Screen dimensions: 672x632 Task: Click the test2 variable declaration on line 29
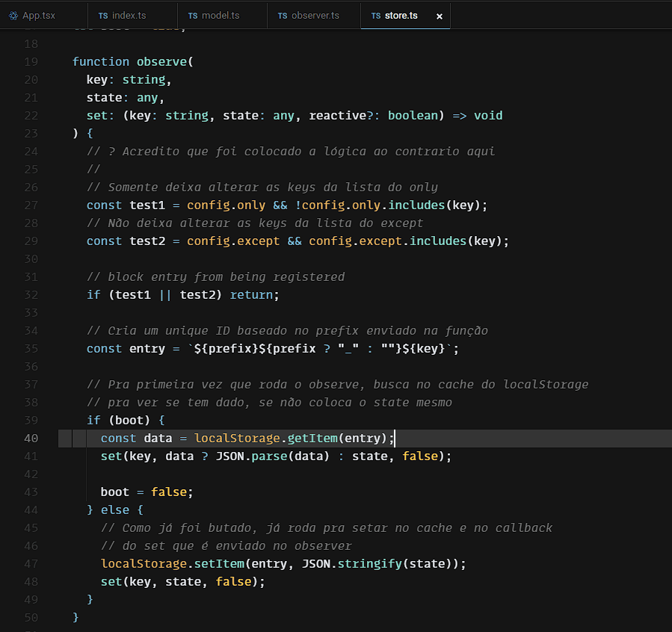click(147, 241)
